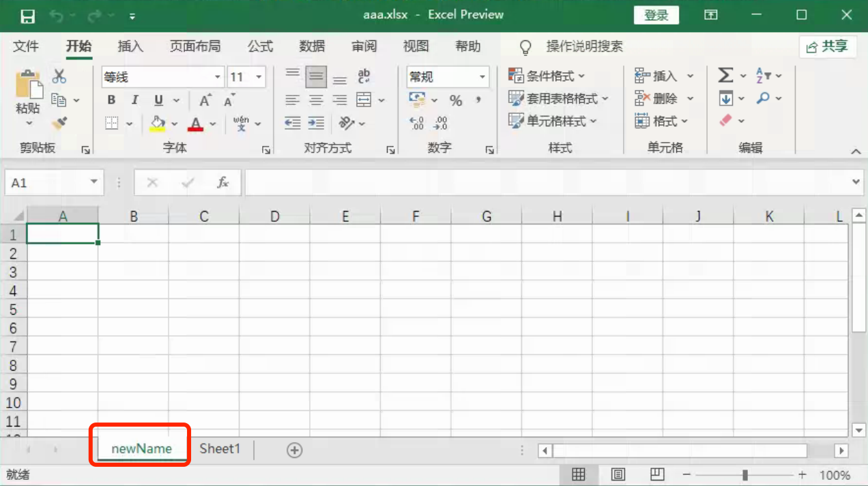This screenshot has height=486, width=868.
Task: Click the 共享 share button
Action: pos(827,46)
